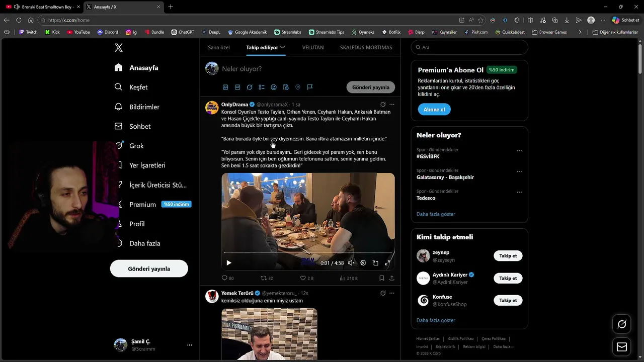The width and height of the screenshot is (644, 362).
Task: Open video settings gear
Action: tap(363, 263)
